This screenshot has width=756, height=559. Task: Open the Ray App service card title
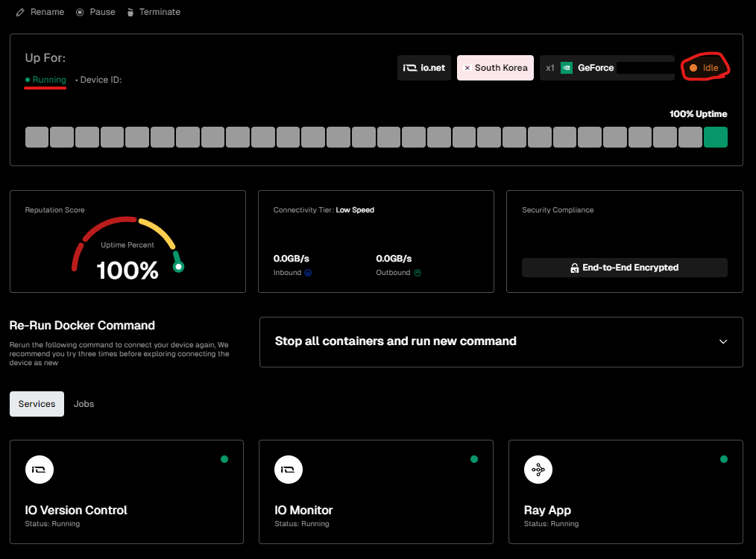coord(547,511)
